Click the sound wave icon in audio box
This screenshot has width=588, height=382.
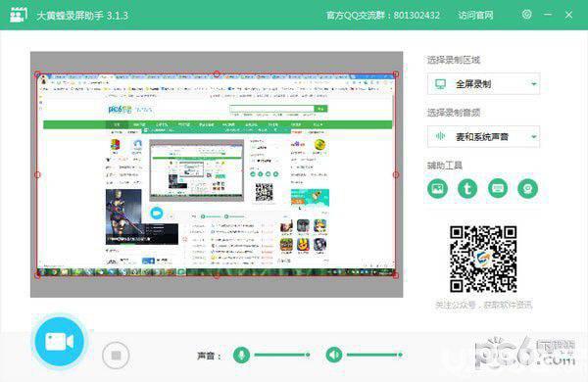coord(441,136)
